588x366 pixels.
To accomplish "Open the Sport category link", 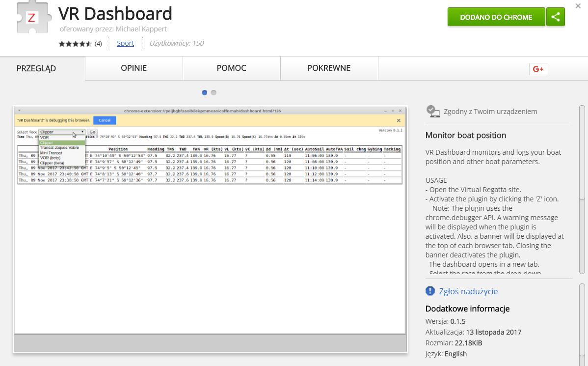I will point(125,43).
